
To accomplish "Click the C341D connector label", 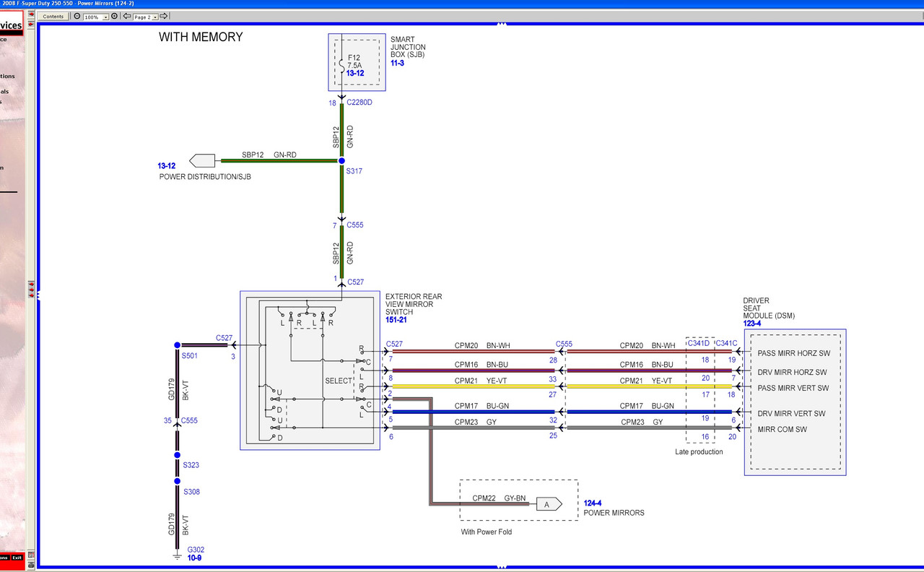I will point(698,343).
